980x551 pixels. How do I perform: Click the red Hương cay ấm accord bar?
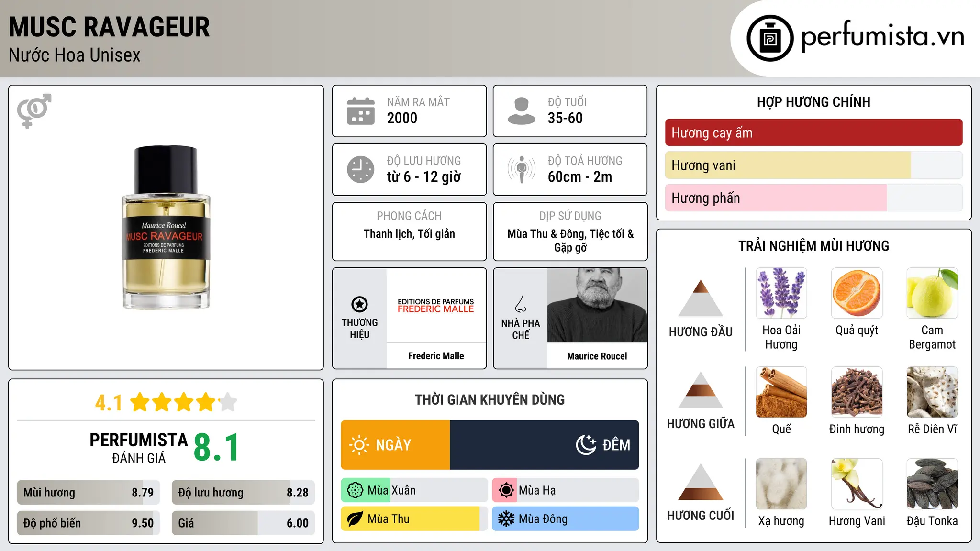pyautogui.click(x=814, y=132)
